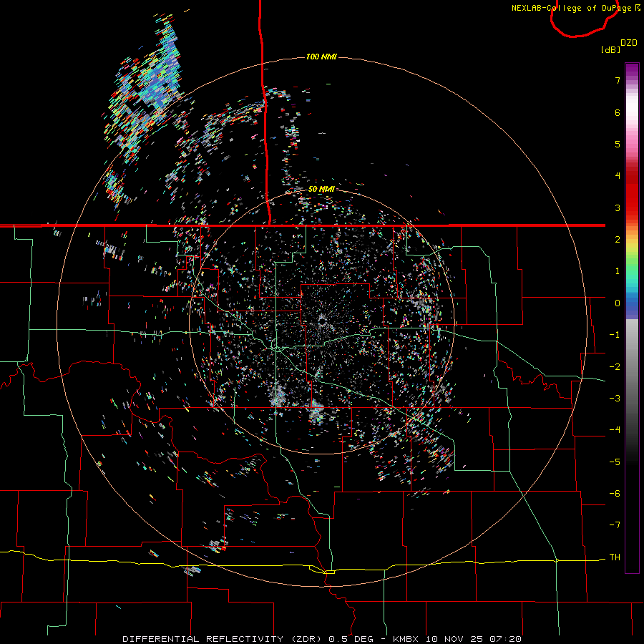Image resolution: width=644 pixels, height=644 pixels.
Task: Click the 0 value on color scale
Action: pos(618,303)
